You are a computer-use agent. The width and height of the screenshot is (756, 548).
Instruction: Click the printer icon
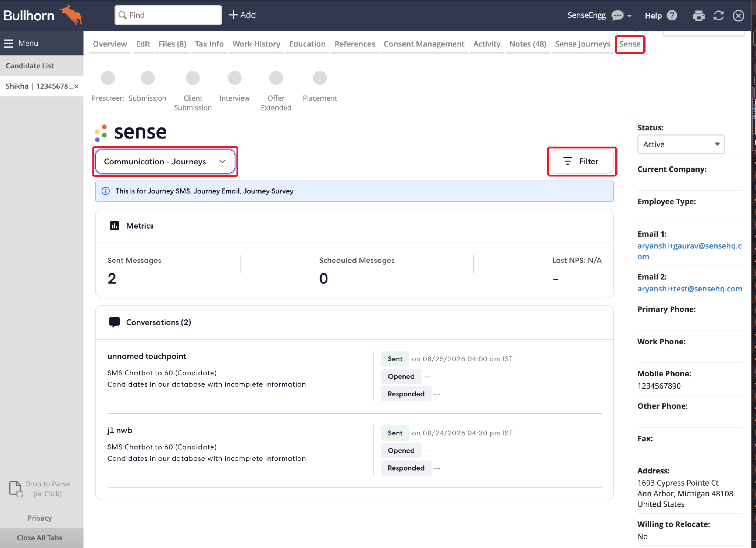tap(698, 16)
